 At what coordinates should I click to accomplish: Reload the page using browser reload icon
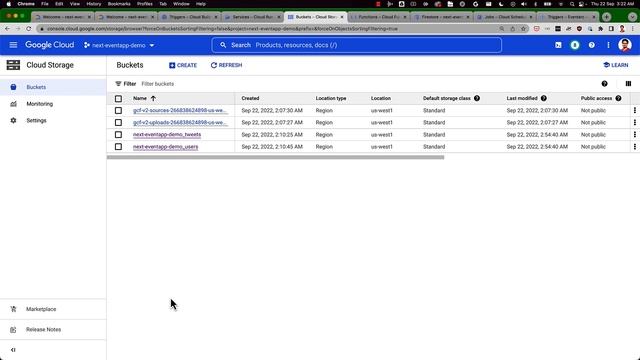[x=29, y=29]
